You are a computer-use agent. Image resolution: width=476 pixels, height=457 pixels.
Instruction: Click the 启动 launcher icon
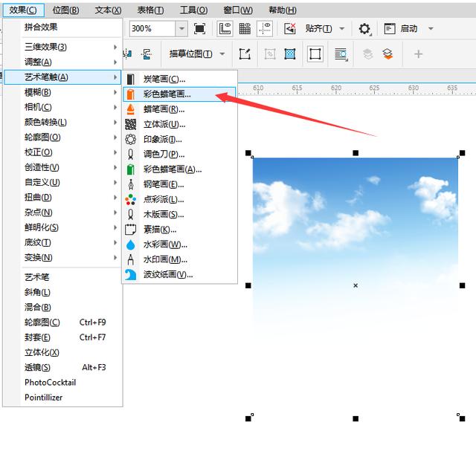[390, 29]
